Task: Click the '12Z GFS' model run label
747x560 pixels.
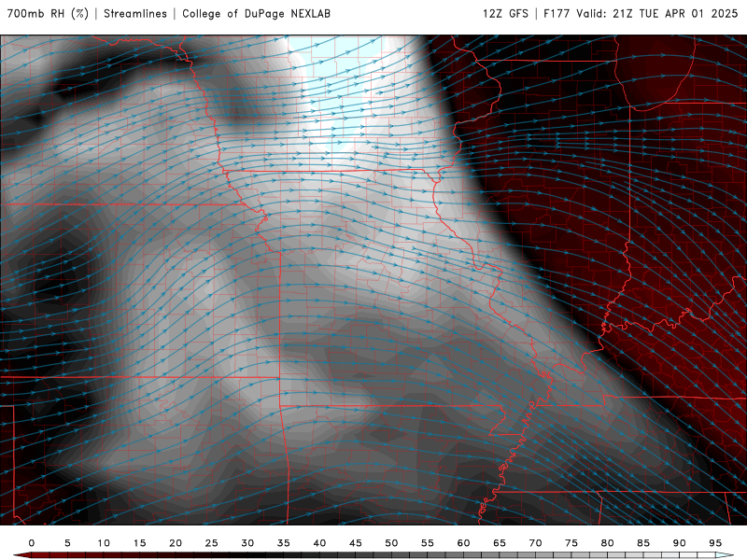Action: (505, 13)
